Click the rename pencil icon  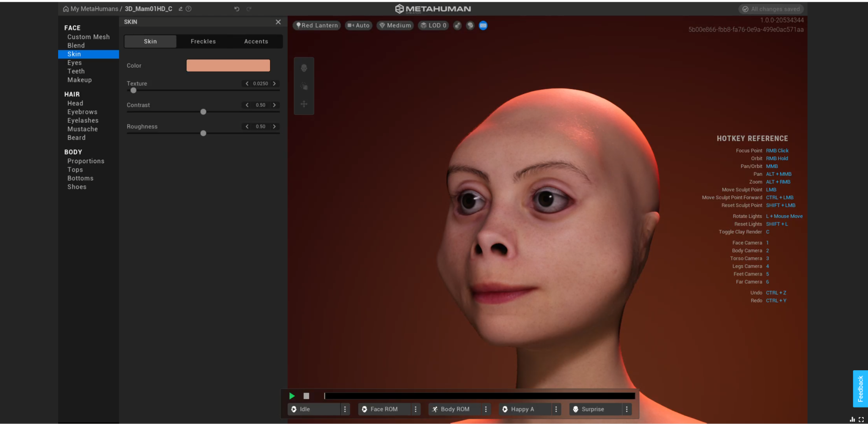click(x=181, y=9)
